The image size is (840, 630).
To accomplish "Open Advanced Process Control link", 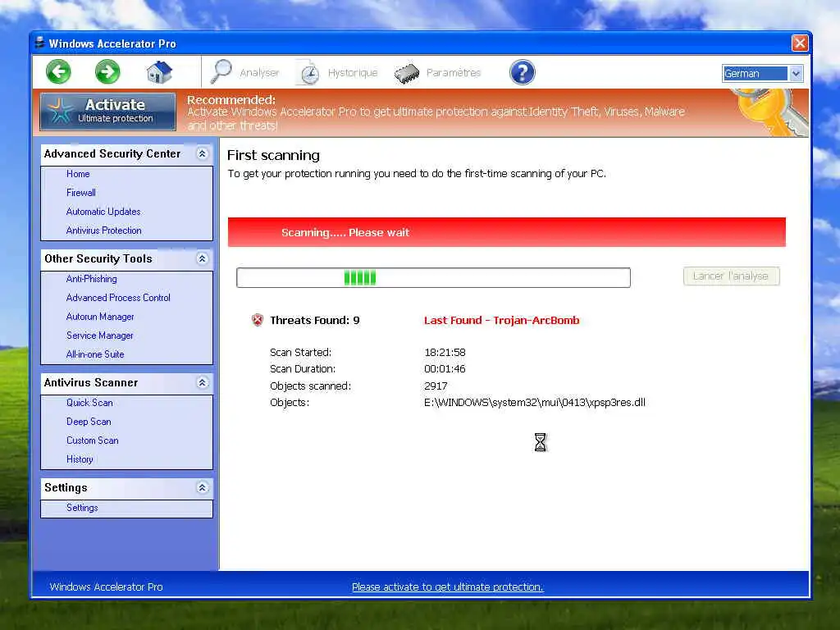I will point(118,298).
